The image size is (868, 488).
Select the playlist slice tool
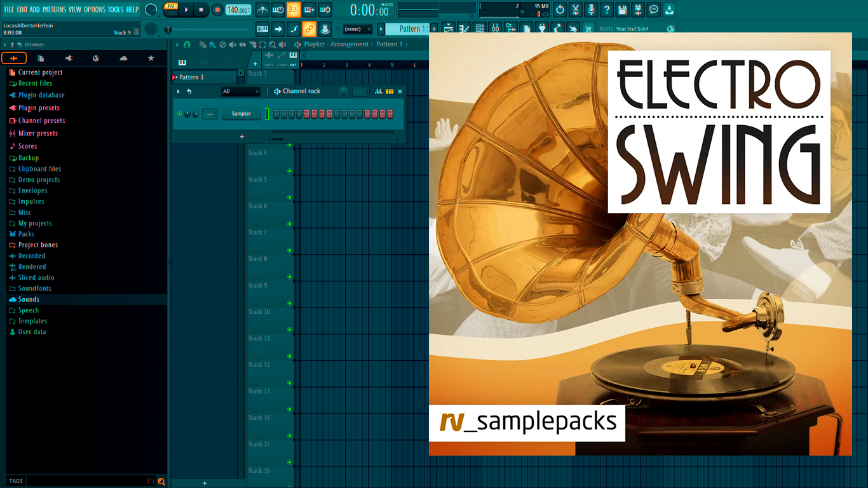pyautogui.click(x=252, y=44)
